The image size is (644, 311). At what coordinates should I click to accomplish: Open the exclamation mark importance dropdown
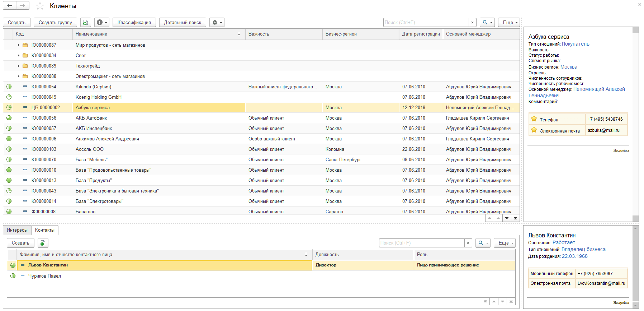point(102,23)
